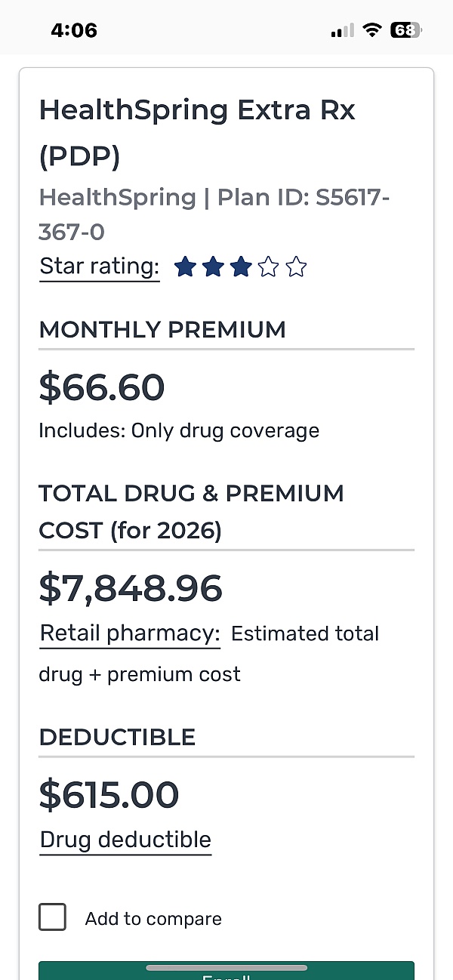453x980 pixels.
Task: Tap the Wi-Fi status icon
Action: [x=371, y=30]
